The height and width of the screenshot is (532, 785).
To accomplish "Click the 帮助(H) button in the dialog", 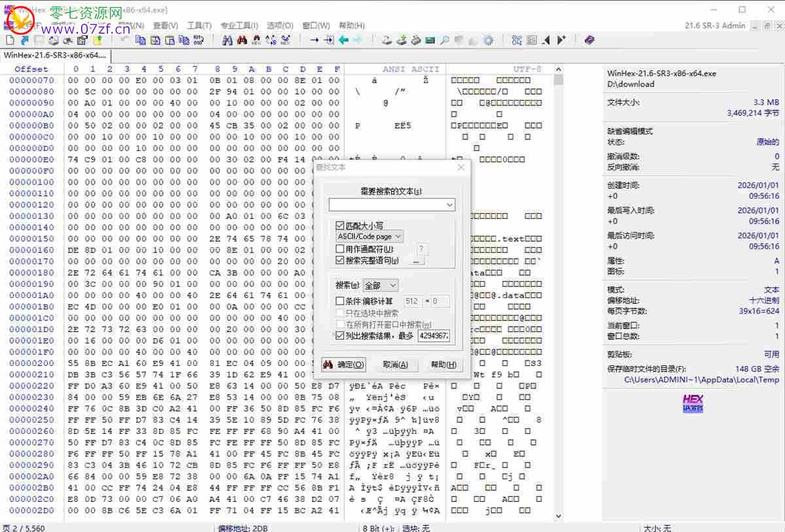I will (444, 364).
